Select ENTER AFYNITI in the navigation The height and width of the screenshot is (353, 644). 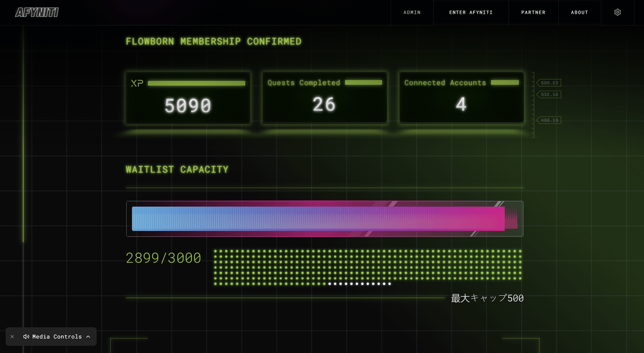tap(470, 13)
